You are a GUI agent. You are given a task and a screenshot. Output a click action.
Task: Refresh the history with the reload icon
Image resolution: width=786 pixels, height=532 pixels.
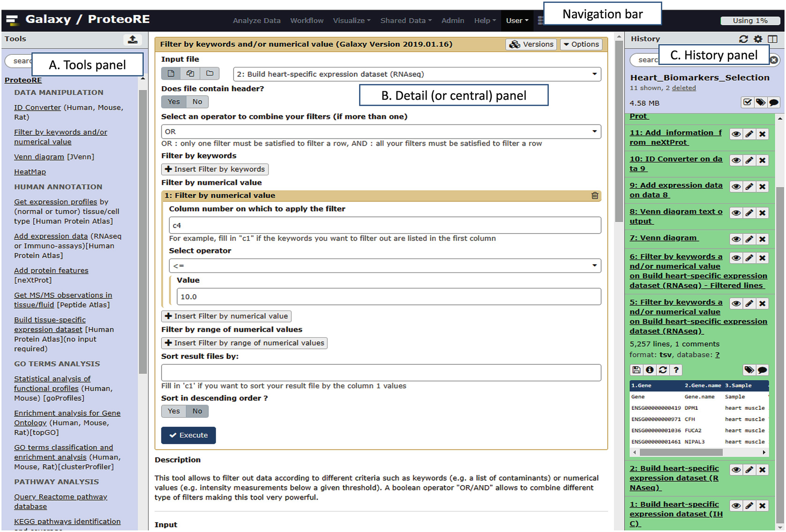[x=744, y=39]
